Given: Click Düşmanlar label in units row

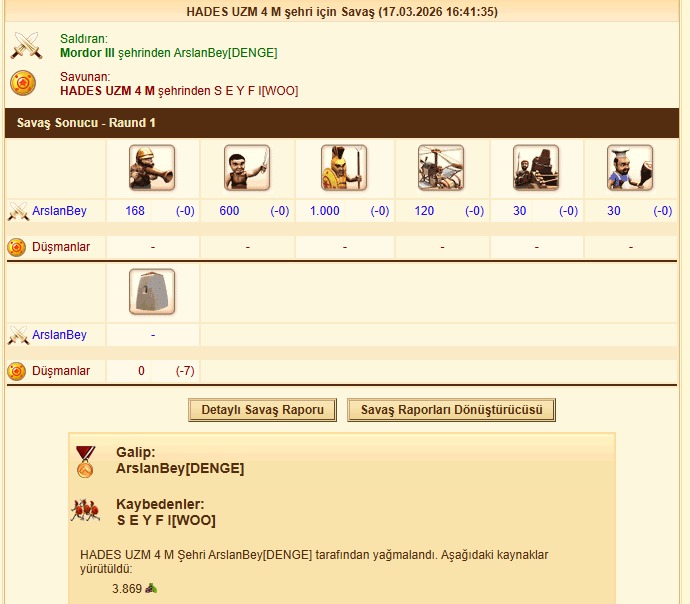Looking at the screenshot, I should 61,247.
